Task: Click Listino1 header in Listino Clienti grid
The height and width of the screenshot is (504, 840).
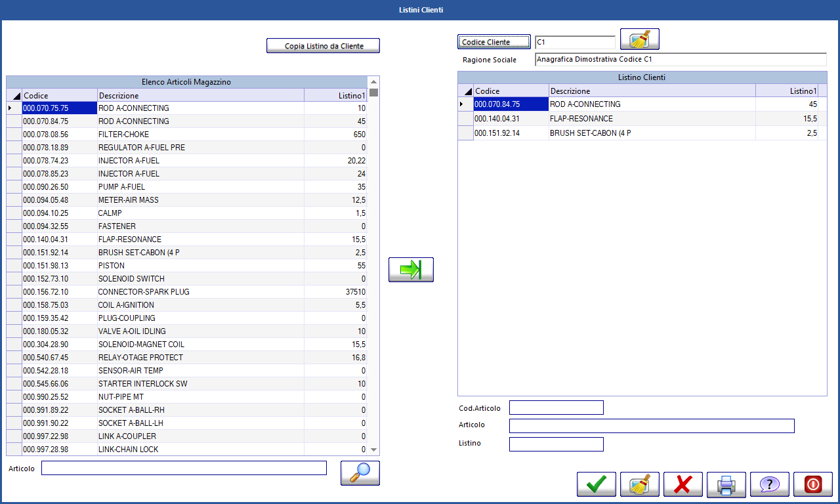Action: pyautogui.click(x=787, y=91)
